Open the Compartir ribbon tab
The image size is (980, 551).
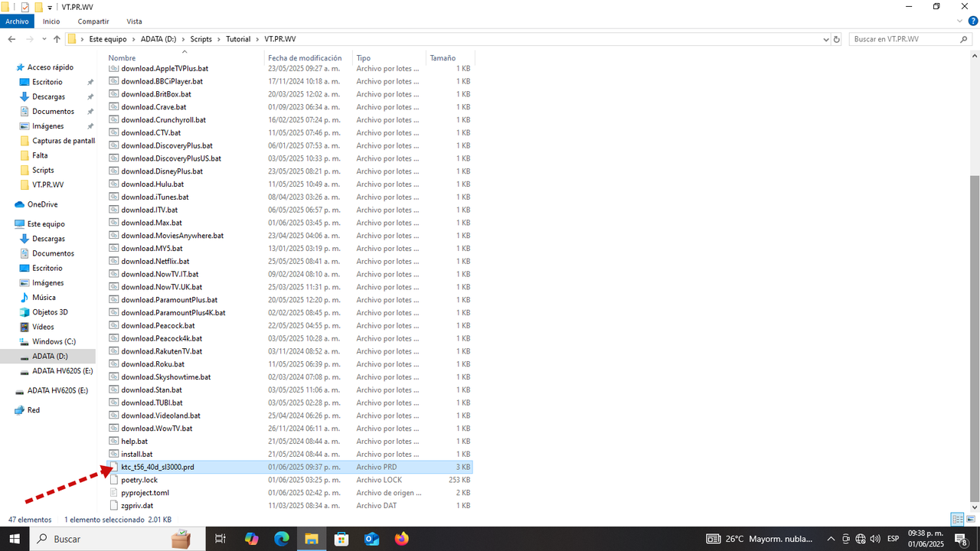click(93, 21)
